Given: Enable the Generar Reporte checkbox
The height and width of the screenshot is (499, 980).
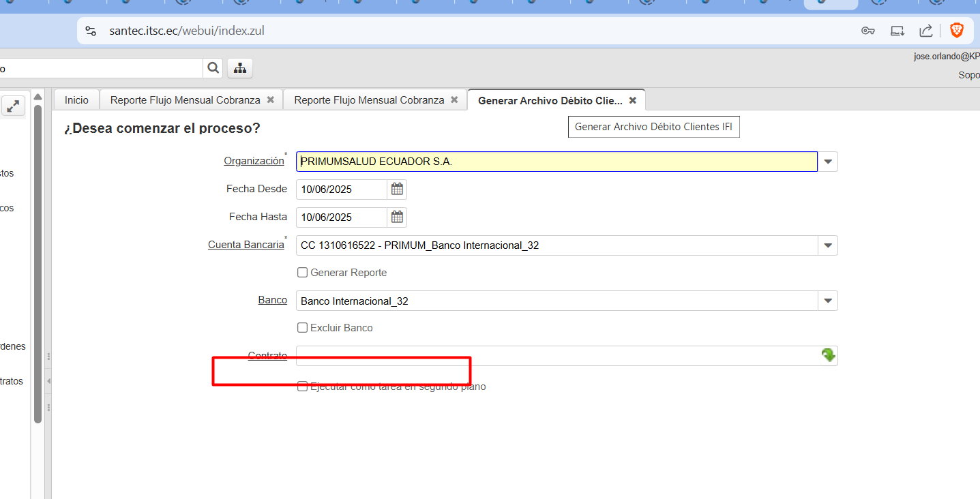Looking at the screenshot, I should [303, 273].
